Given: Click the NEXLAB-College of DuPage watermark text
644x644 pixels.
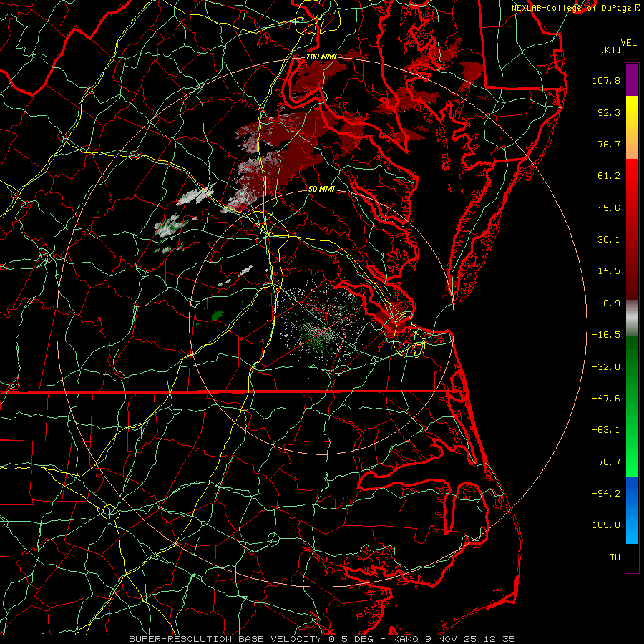Looking at the screenshot, I should pos(575,8).
